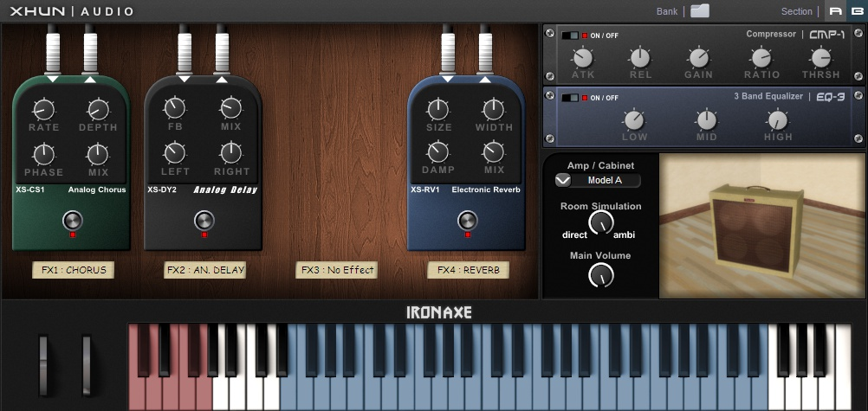
Task: Open the FX3 : No Effect selector
Action: tap(337, 270)
